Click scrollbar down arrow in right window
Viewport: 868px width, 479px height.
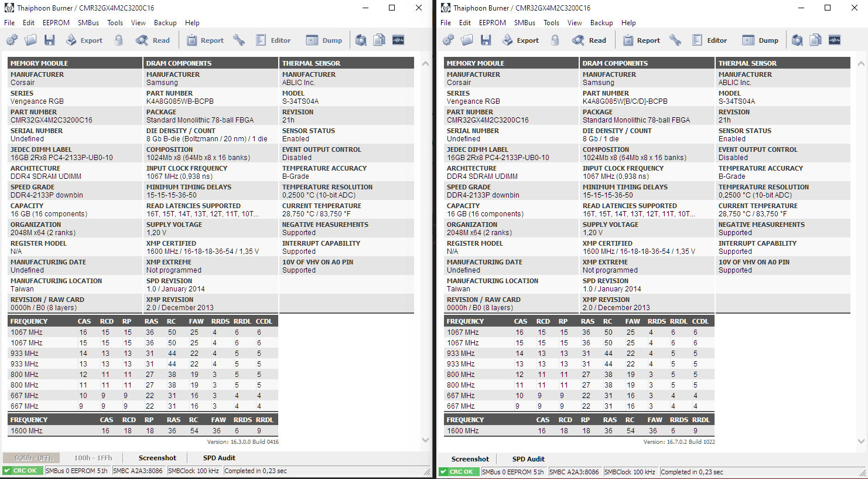tap(861, 441)
